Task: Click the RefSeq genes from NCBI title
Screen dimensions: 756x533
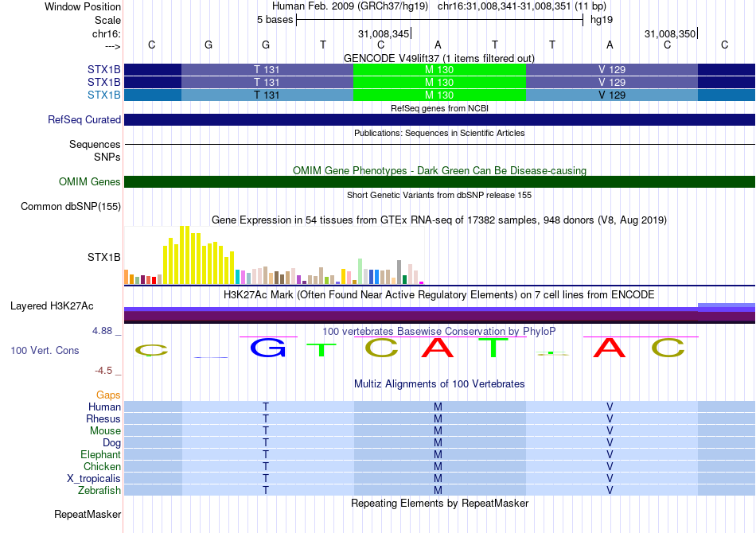Action: (x=439, y=108)
